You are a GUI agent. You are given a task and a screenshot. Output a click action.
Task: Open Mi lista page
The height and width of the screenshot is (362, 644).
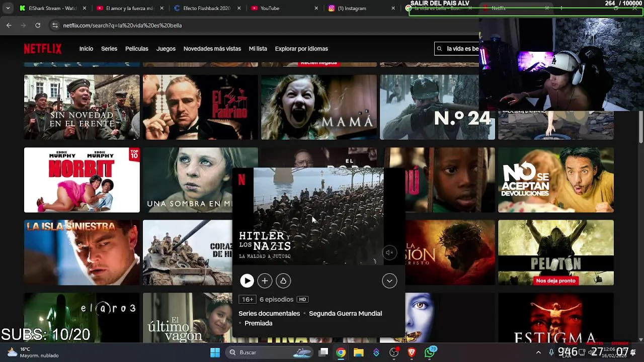[x=258, y=49]
